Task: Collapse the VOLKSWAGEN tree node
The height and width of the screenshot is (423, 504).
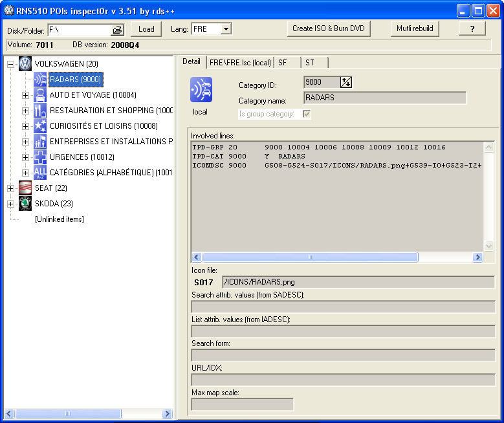Action: pyautogui.click(x=10, y=64)
